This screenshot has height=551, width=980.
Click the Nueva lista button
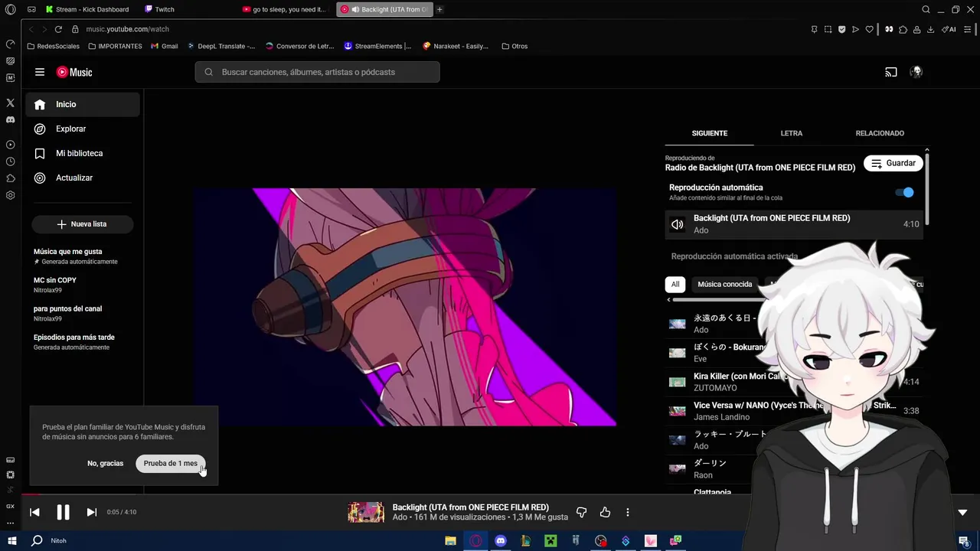[83, 224]
